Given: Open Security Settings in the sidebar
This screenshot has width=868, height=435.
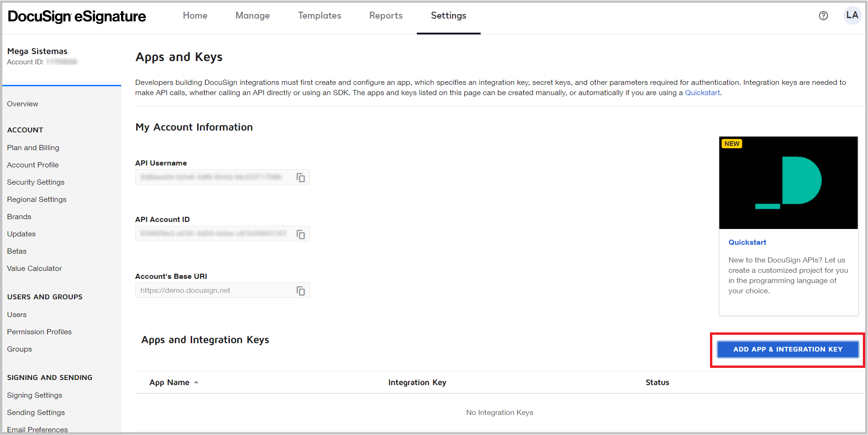Looking at the screenshot, I should click(36, 182).
